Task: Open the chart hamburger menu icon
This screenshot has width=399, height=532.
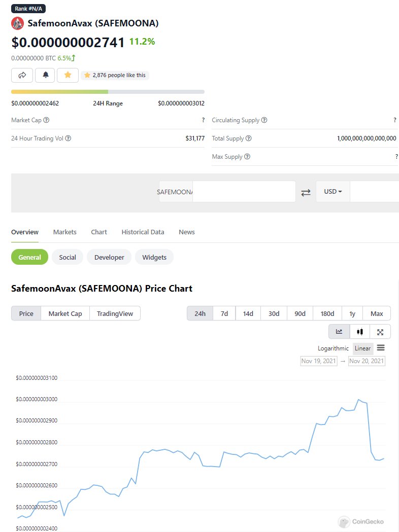Action: tap(381, 348)
